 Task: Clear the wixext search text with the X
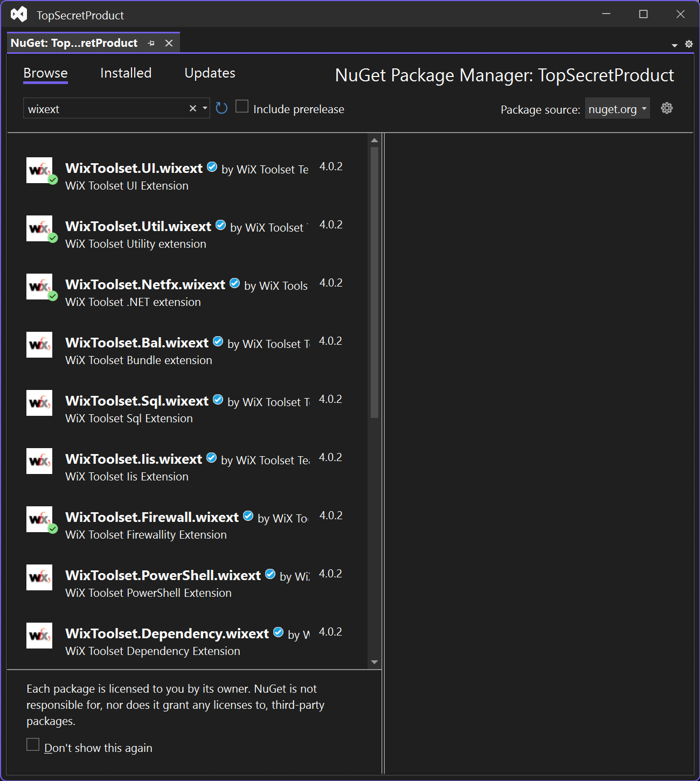[x=192, y=108]
